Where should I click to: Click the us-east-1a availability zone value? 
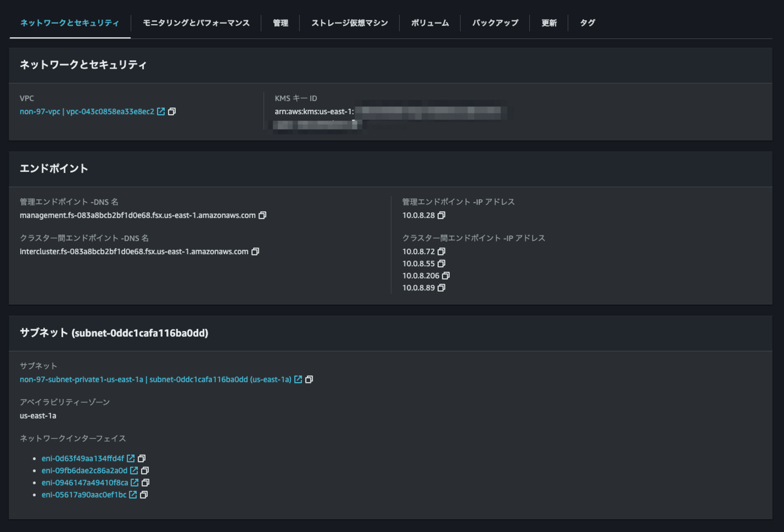(x=38, y=416)
